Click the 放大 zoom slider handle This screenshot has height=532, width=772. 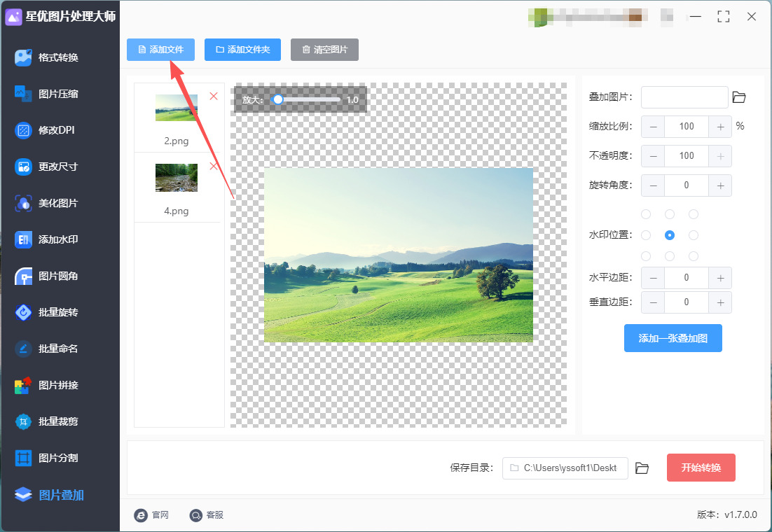click(278, 99)
